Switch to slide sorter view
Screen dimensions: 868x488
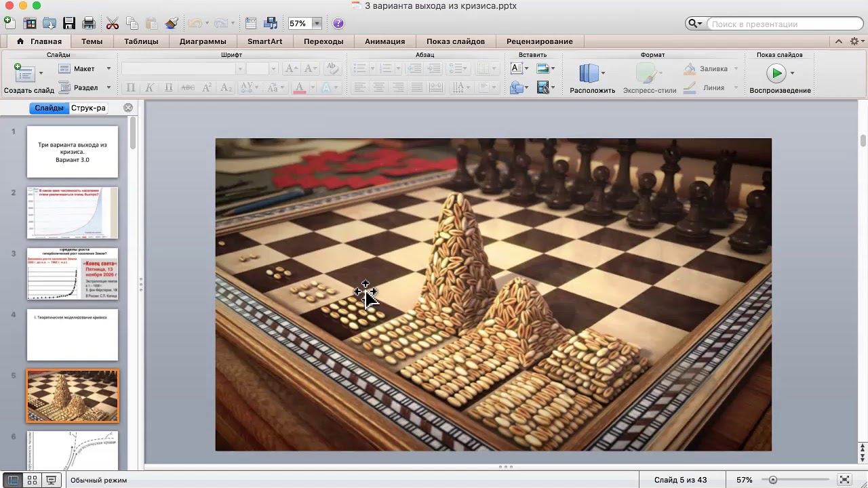click(32, 480)
